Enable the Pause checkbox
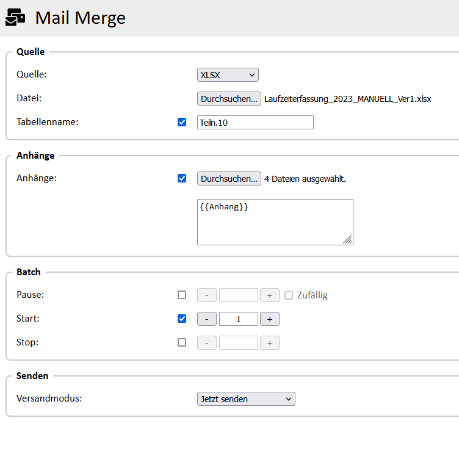 (182, 295)
